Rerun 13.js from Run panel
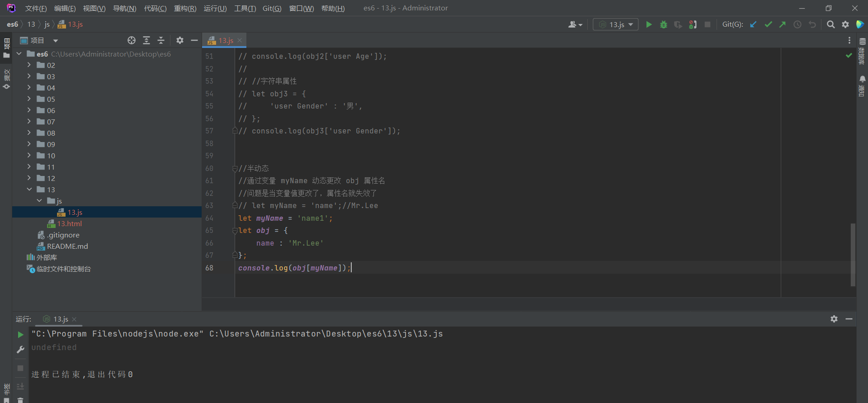The width and height of the screenshot is (868, 403). point(20,335)
